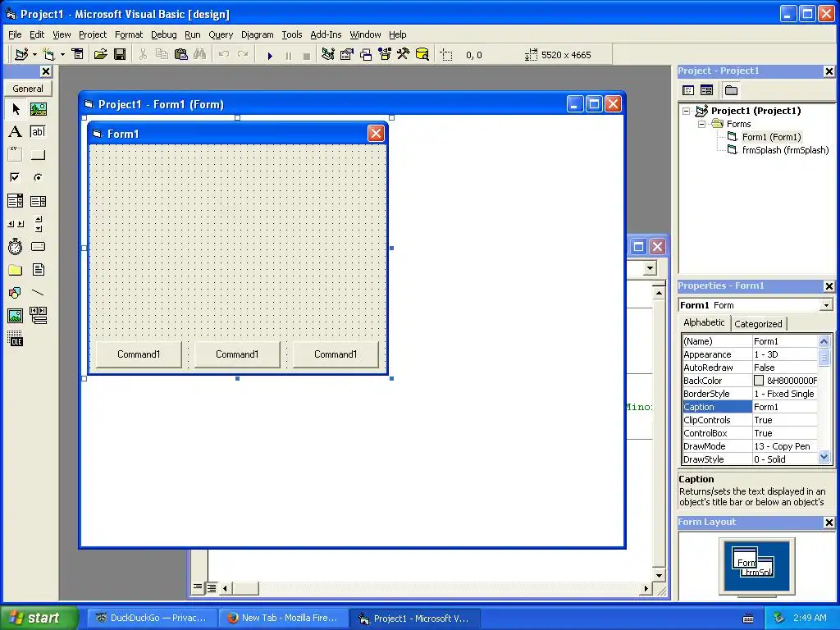
Task: Open Add Standard EXE Project dropdown arrow
Action: tap(34, 55)
